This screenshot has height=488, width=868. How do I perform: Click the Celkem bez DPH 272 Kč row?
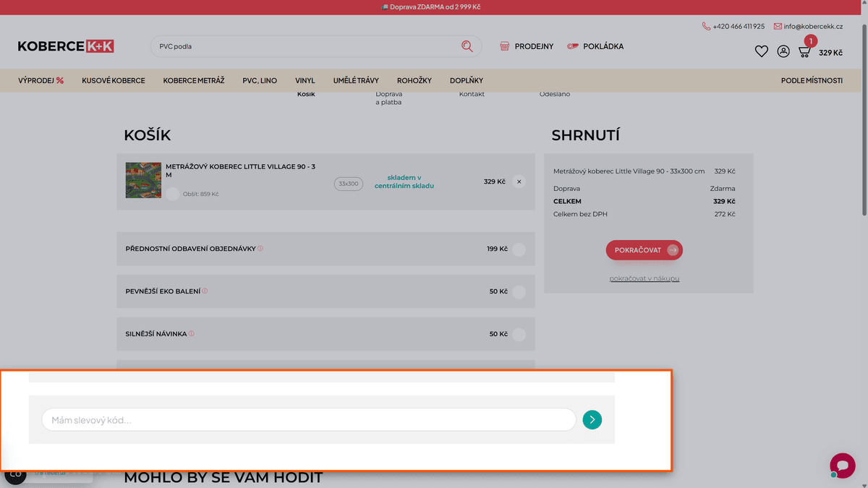click(644, 214)
